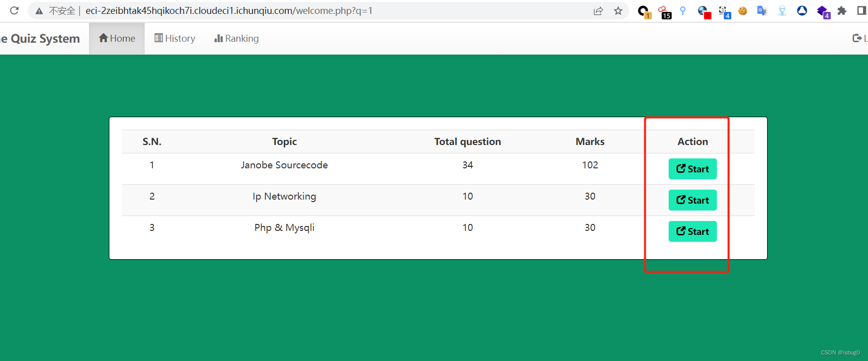Go to the Home tab
The width and height of the screenshot is (868, 361).
[x=117, y=38]
